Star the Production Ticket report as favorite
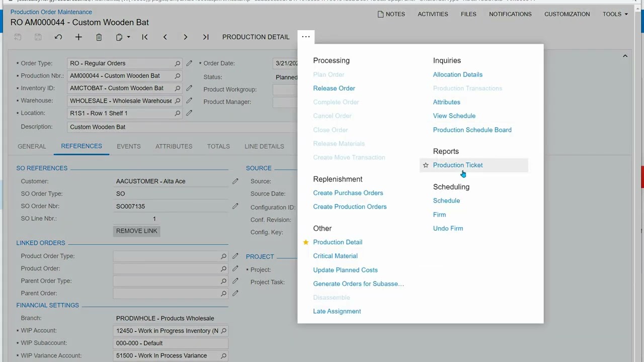The image size is (644, 362). 426,165
